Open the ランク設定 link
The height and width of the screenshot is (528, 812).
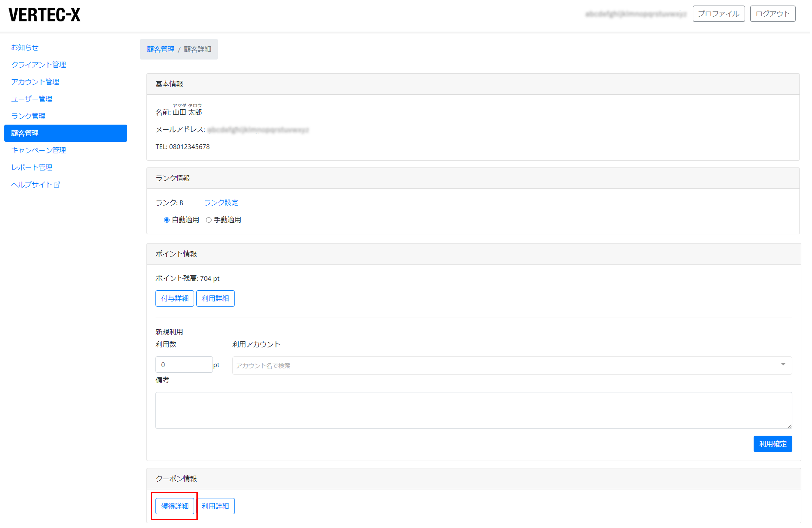[x=221, y=203]
